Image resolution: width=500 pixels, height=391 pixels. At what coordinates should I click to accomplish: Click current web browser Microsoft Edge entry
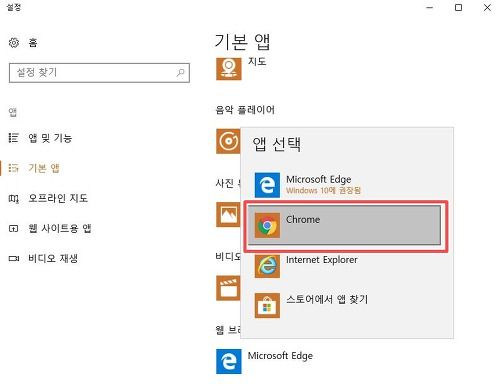pos(265,361)
